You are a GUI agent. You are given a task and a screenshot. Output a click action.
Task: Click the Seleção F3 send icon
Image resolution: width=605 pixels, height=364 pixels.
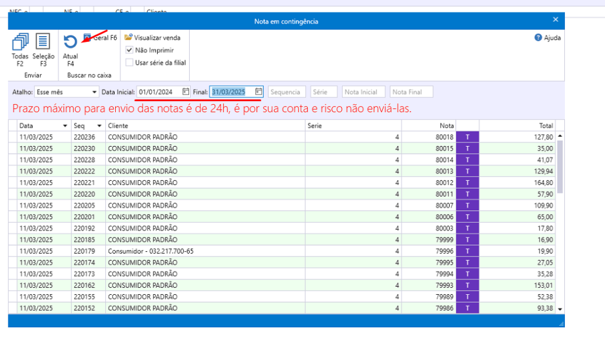tap(43, 43)
